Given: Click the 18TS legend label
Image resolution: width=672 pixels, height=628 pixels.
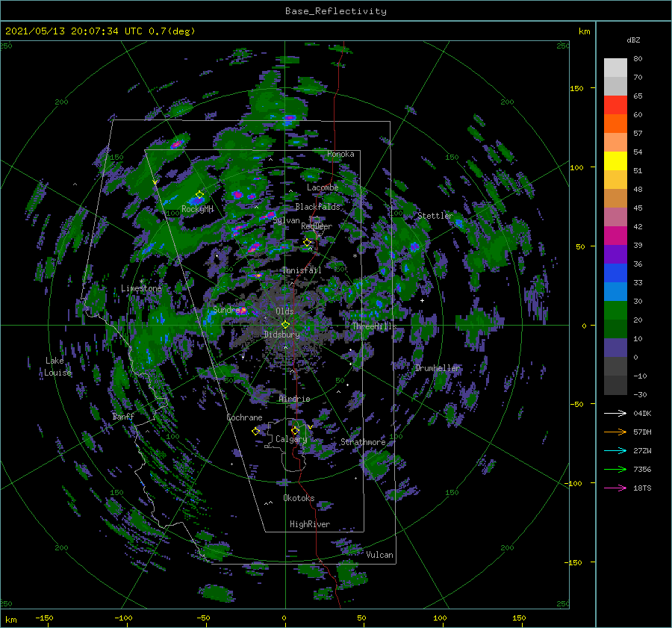Looking at the screenshot, I should tap(642, 488).
